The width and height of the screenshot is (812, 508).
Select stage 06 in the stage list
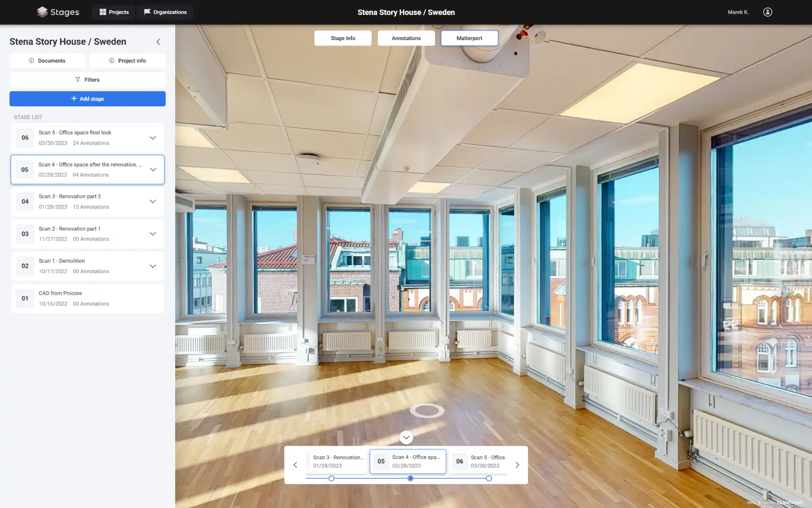[x=88, y=138]
